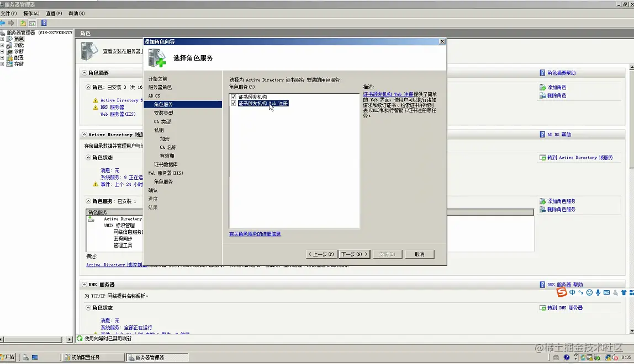Click the Forward arrow in the toolbar

pos(11,23)
